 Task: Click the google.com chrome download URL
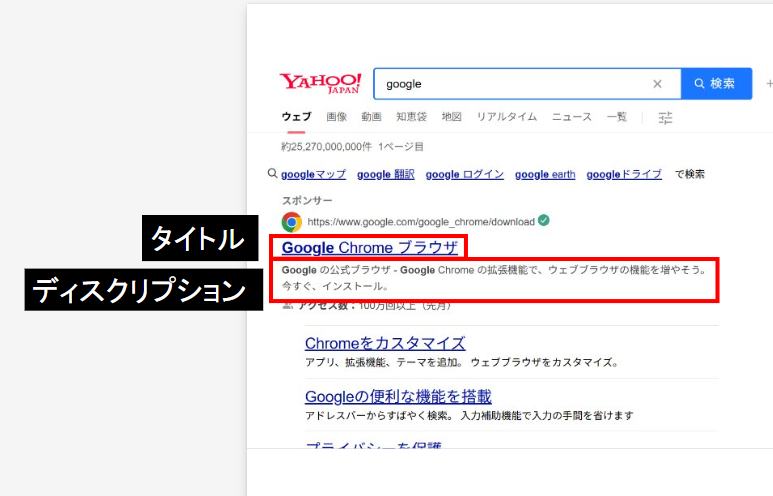[x=421, y=222]
